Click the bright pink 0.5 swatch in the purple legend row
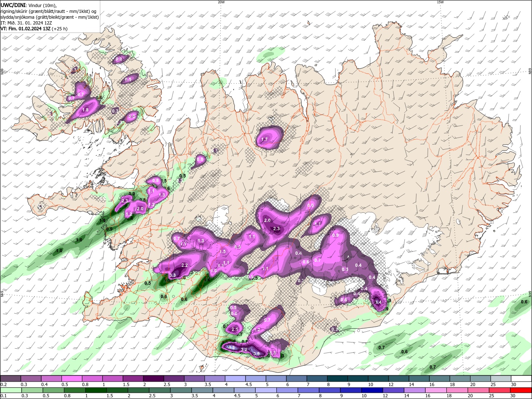Viewport: 532px width, 399px height. [71, 379]
